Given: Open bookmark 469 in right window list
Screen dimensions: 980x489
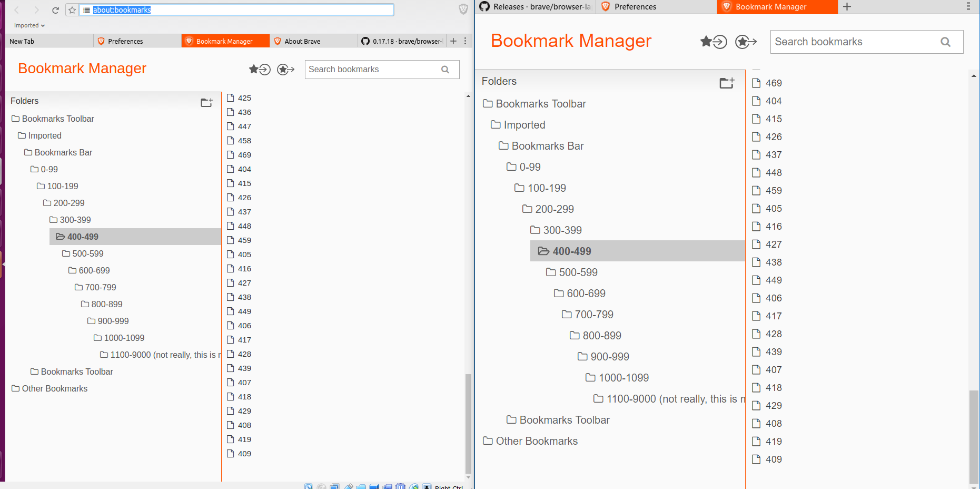Looking at the screenshot, I should 767,83.
